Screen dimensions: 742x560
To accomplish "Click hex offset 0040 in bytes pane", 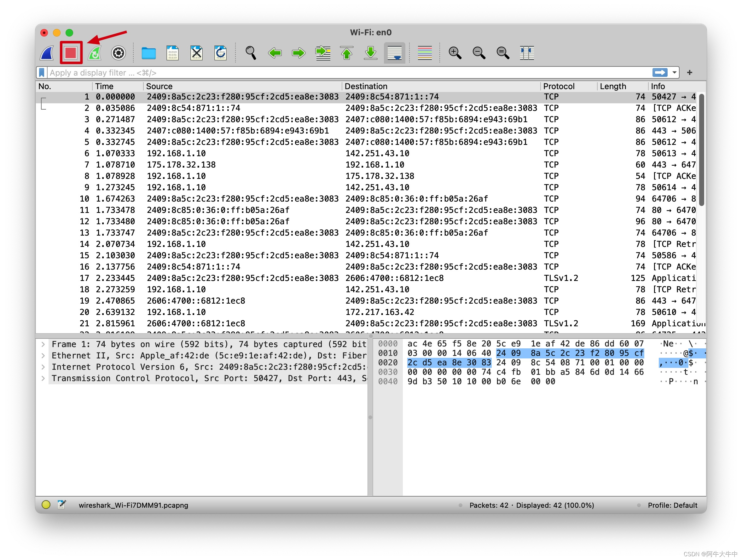I will [388, 382].
